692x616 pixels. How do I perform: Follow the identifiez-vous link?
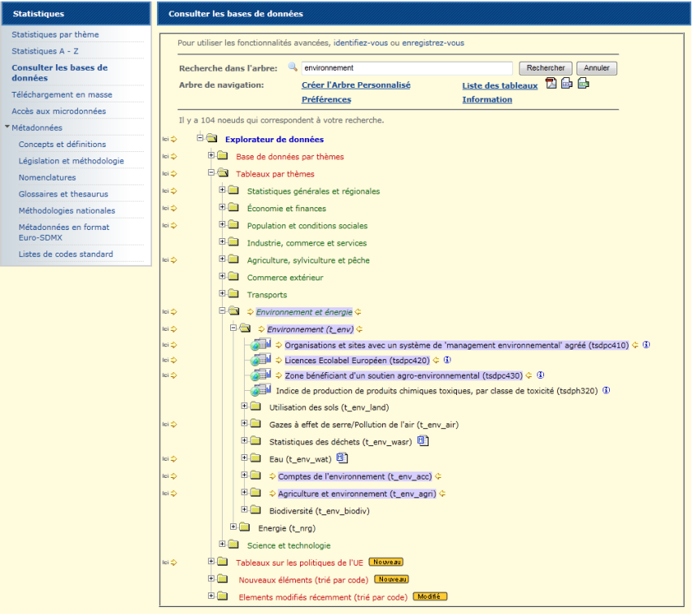click(x=360, y=43)
